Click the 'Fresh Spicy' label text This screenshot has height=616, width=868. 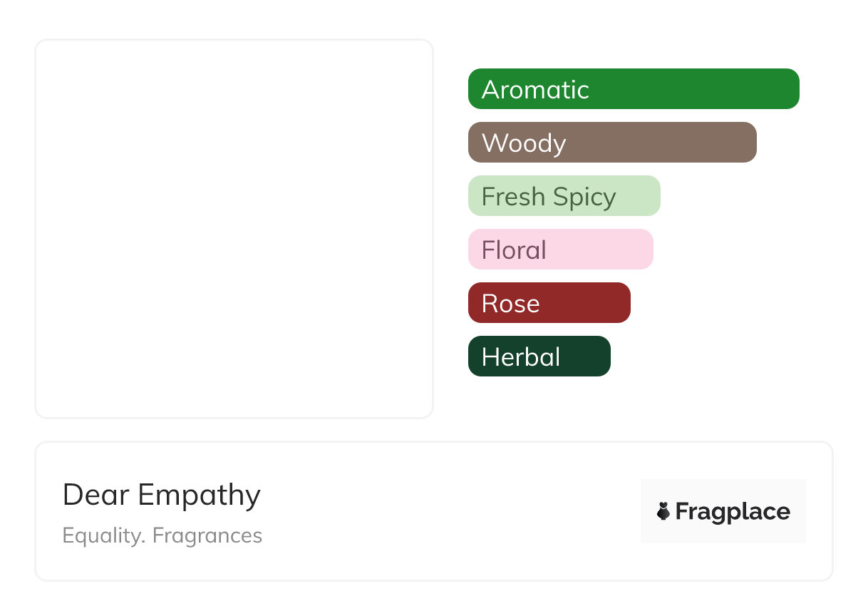[x=549, y=197]
